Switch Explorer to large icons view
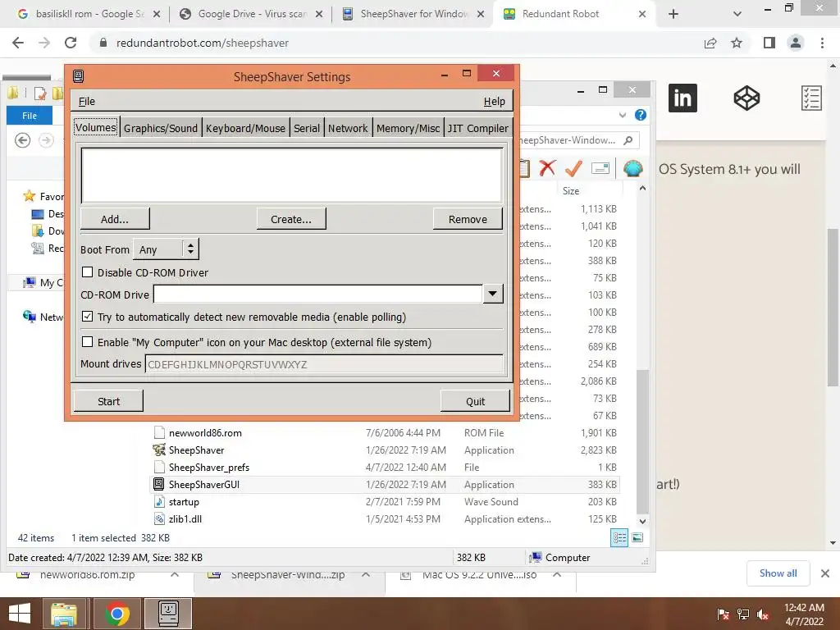 point(637,537)
